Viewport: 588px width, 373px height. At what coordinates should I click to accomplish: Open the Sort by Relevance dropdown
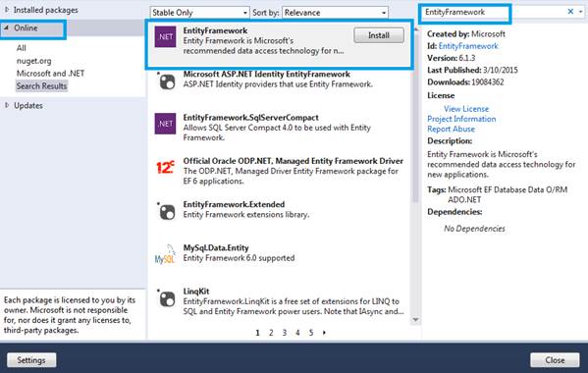click(335, 13)
